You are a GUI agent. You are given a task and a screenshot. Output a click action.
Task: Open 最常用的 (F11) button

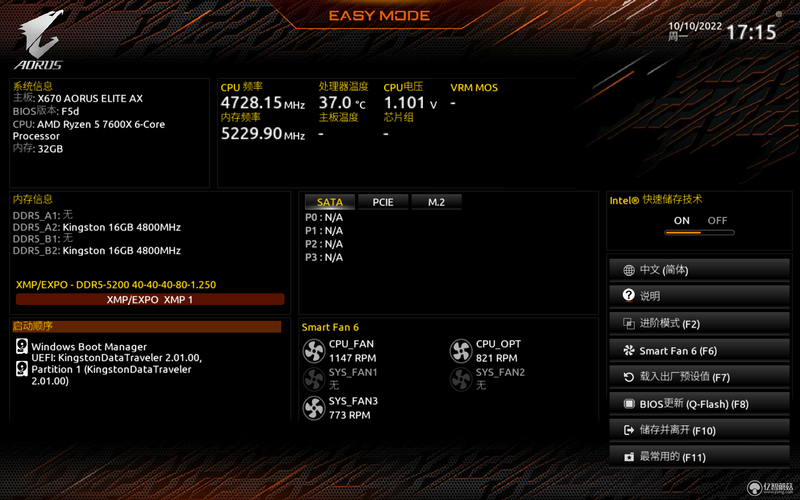pyautogui.click(x=699, y=457)
